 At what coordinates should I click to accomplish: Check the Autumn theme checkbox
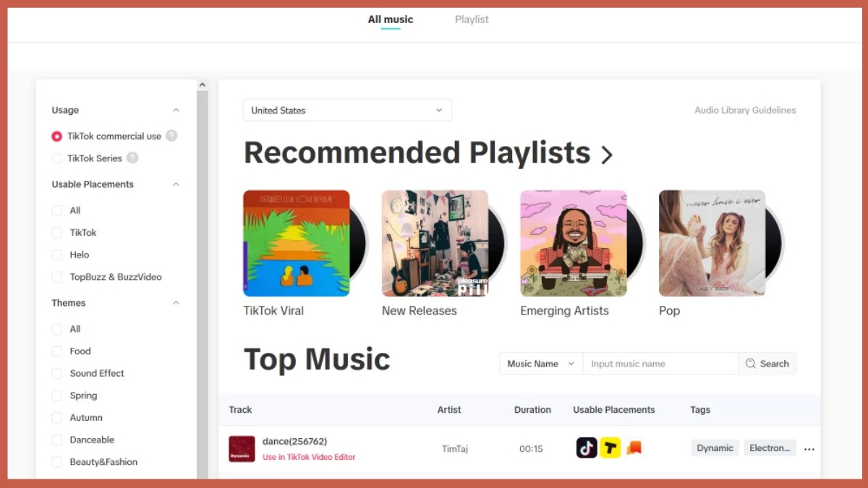(x=57, y=418)
